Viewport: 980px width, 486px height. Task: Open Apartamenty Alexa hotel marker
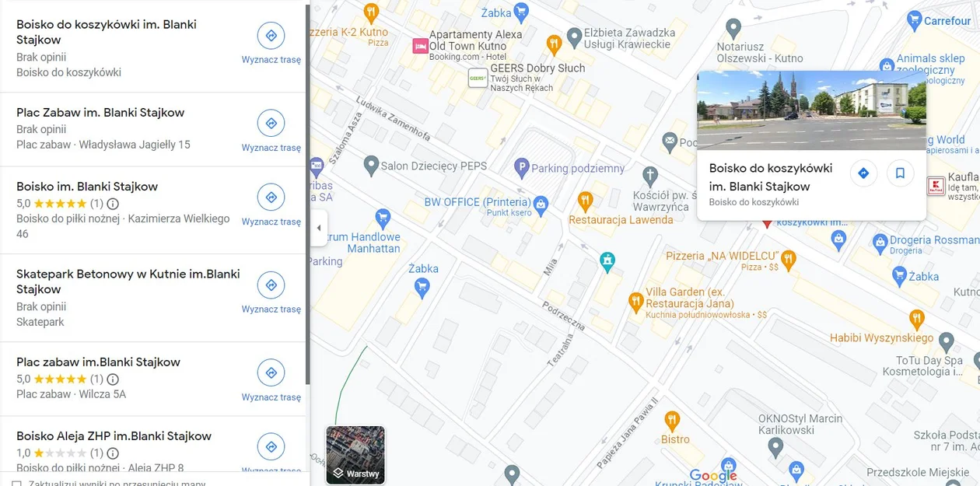pos(420,46)
